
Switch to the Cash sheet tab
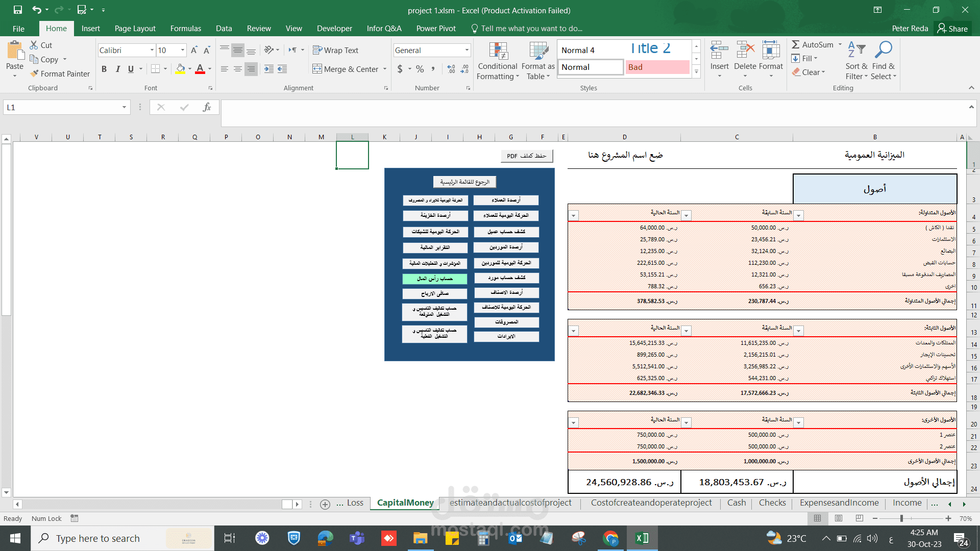(x=736, y=503)
